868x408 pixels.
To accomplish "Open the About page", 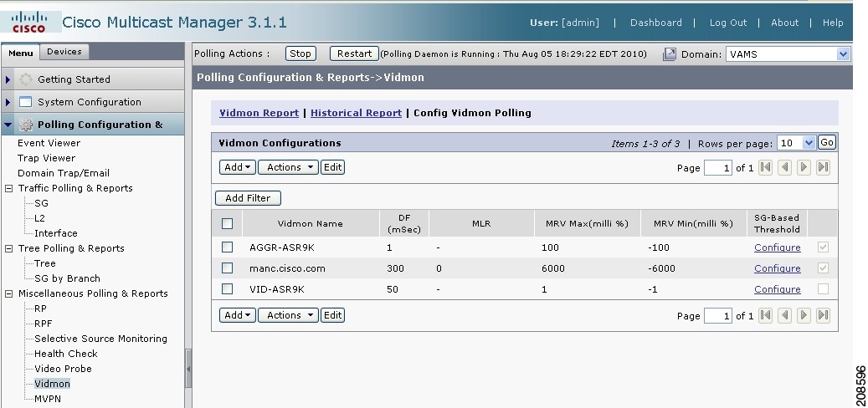I will tap(785, 23).
